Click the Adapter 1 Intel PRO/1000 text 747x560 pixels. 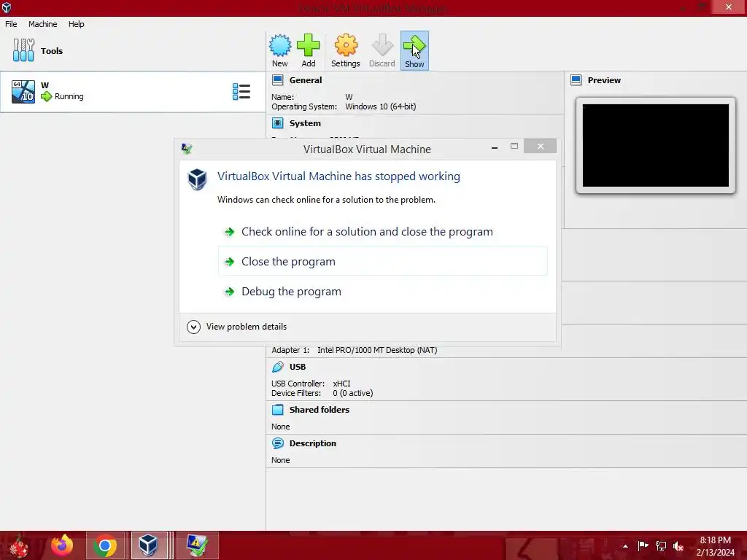355,350
